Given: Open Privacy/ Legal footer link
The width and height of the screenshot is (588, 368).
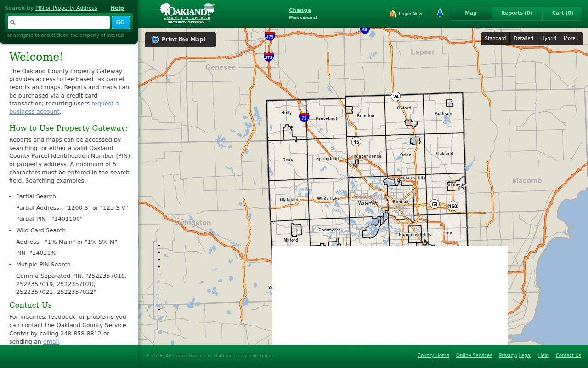Looking at the screenshot, I should point(515,356).
